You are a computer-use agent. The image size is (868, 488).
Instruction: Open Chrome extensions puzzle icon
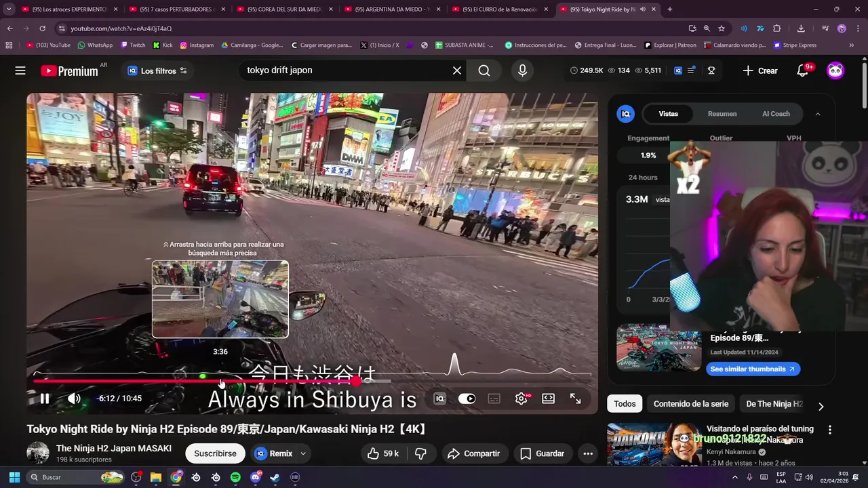[x=777, y=28]
